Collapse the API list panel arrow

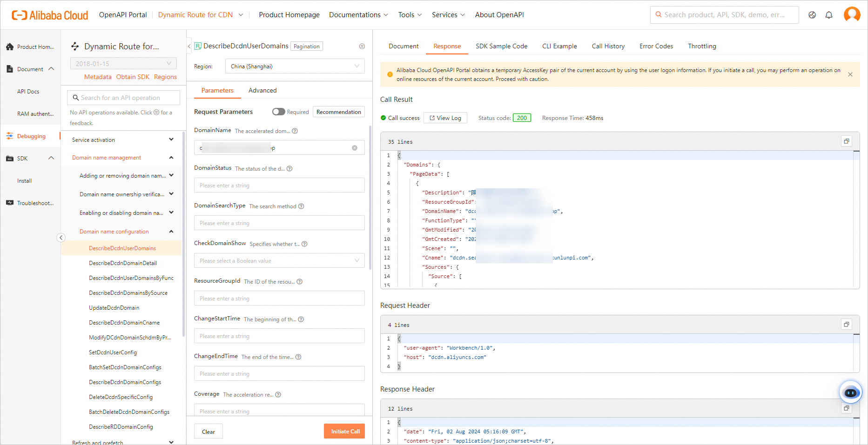(x=61, y=238)
